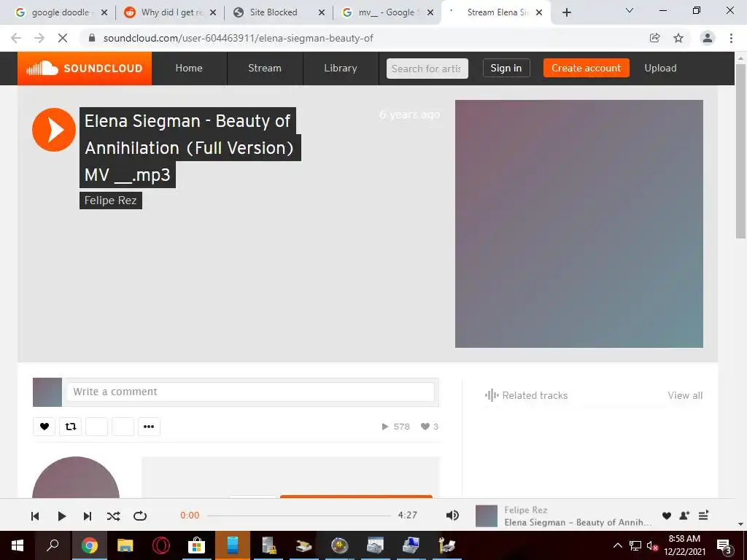Switch to the Why did I get Reddit tab
The width and height of the screenshot is (747, 560).
[x=169, y=12]
